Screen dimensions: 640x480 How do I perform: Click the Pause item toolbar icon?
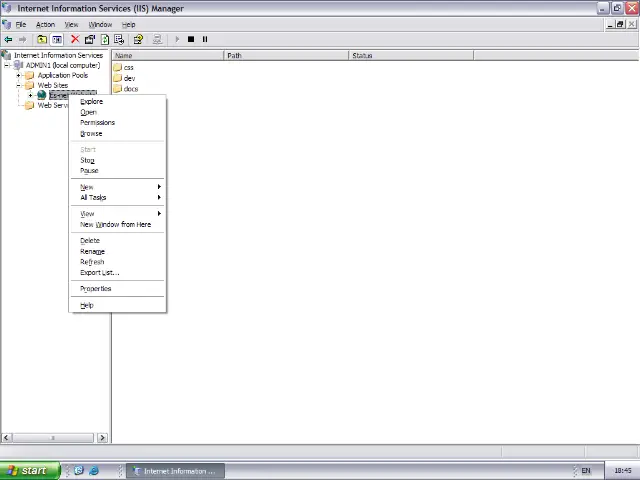point(205,39)
